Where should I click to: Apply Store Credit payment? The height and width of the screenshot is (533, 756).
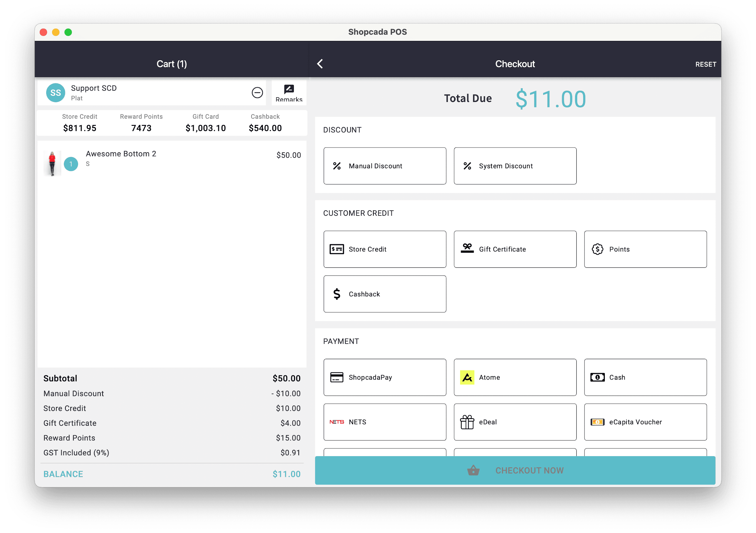tap(385, 249)
